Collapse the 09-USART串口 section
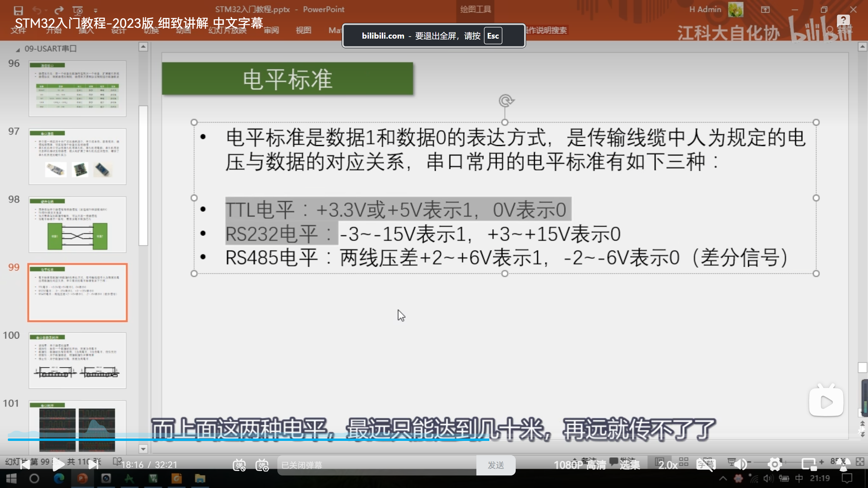Screen dimensions: 868x488 [18, 49]
